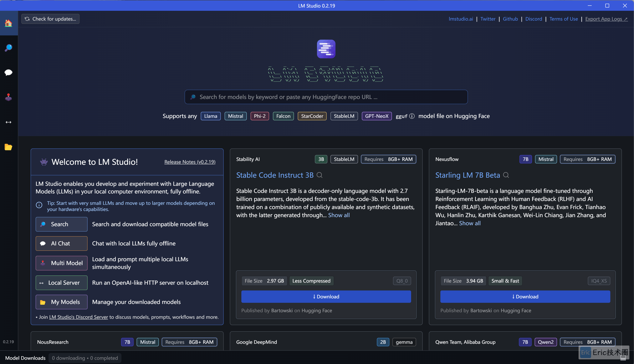Image resolution: width=634 pixels, height=364 pixels.
Task: Select the Phi-2 architecture tag
Action: [x=260, y=116]
